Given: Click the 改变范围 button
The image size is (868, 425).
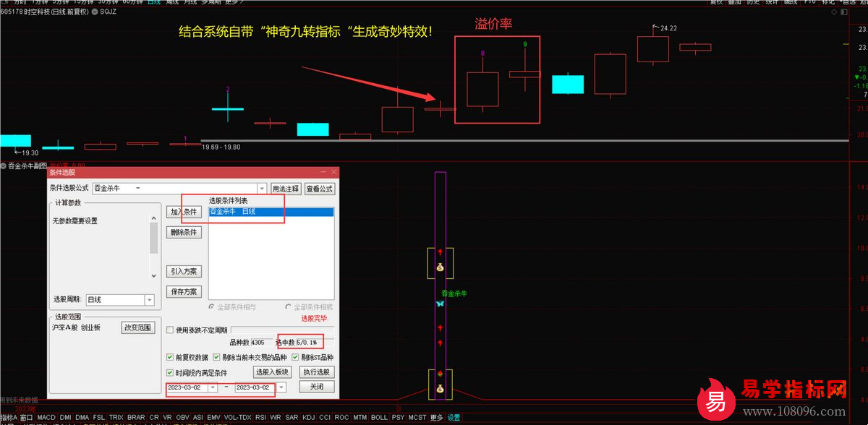Looking at the screenshot, I should [137, 327].
